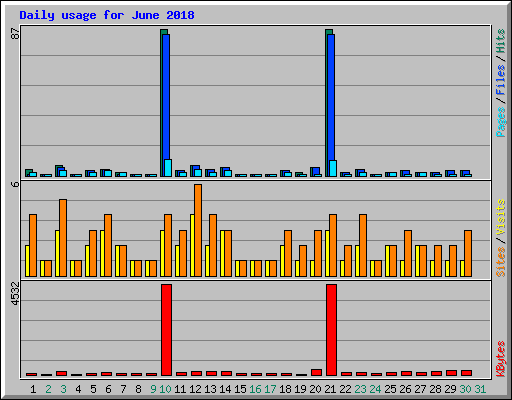This screenshot has width=512, height=400.
Task: Click the Hits legend label
Action: 500,41
